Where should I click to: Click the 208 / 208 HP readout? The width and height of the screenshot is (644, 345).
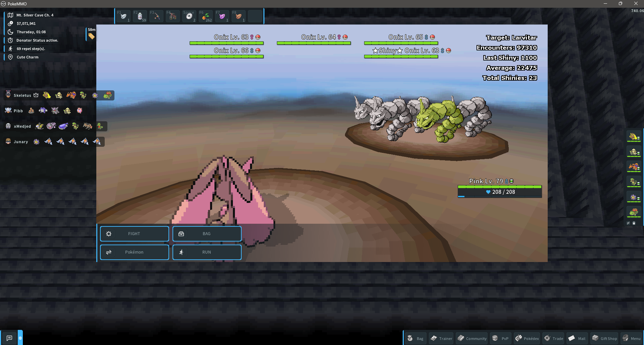[500, 192]
